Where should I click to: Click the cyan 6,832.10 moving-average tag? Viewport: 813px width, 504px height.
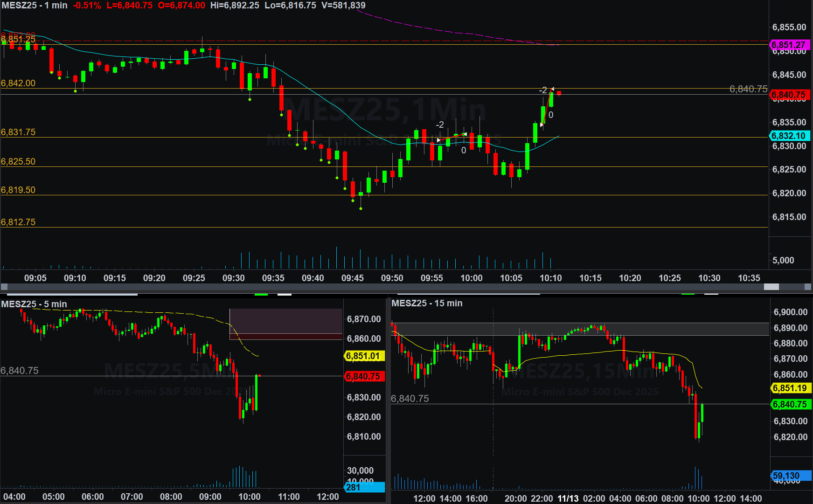tap(788, 136)
